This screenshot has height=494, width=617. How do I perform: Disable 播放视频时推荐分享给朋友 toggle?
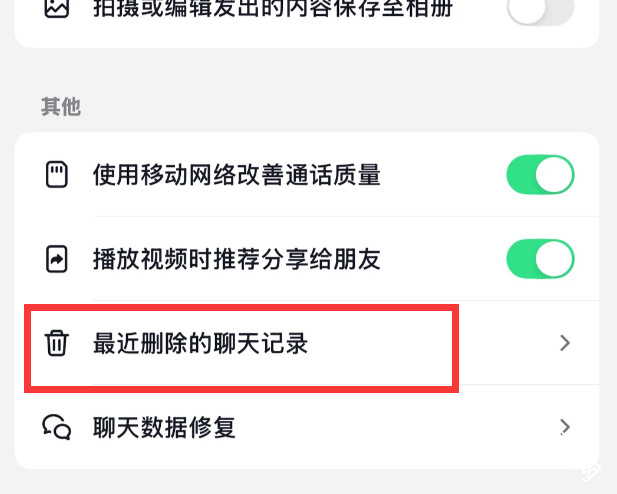pos(540,260)
